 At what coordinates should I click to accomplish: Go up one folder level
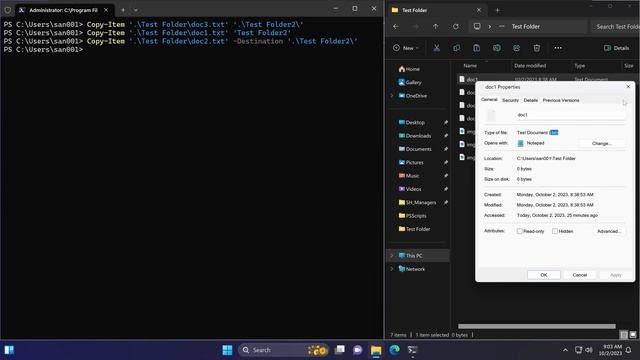436,27
